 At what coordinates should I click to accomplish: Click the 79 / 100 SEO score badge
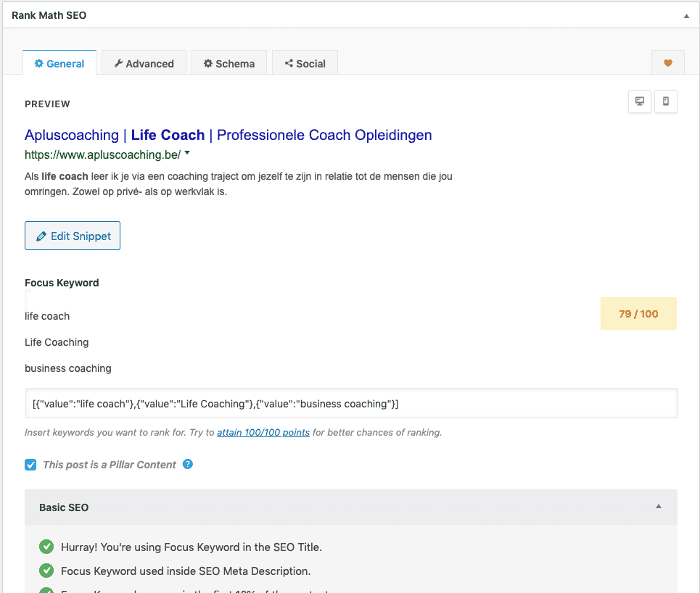pos(638,314)
